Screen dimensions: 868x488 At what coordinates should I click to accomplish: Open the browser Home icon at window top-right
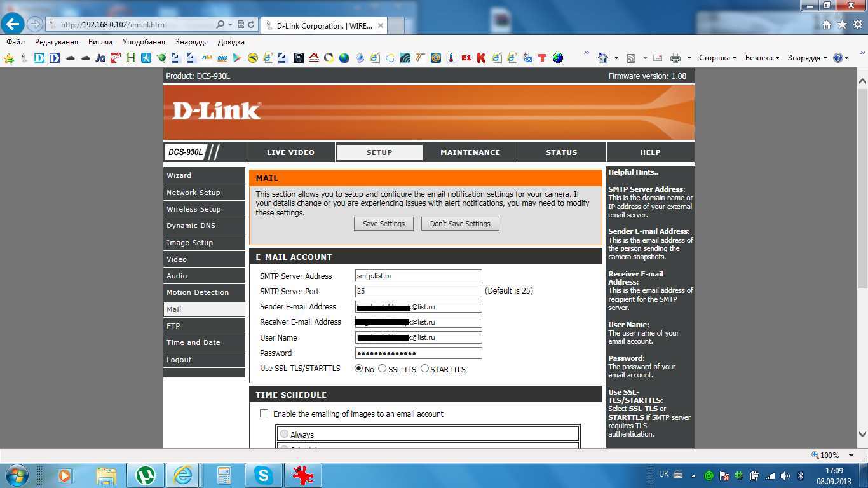pyautogui.click(x=826, y=25)
